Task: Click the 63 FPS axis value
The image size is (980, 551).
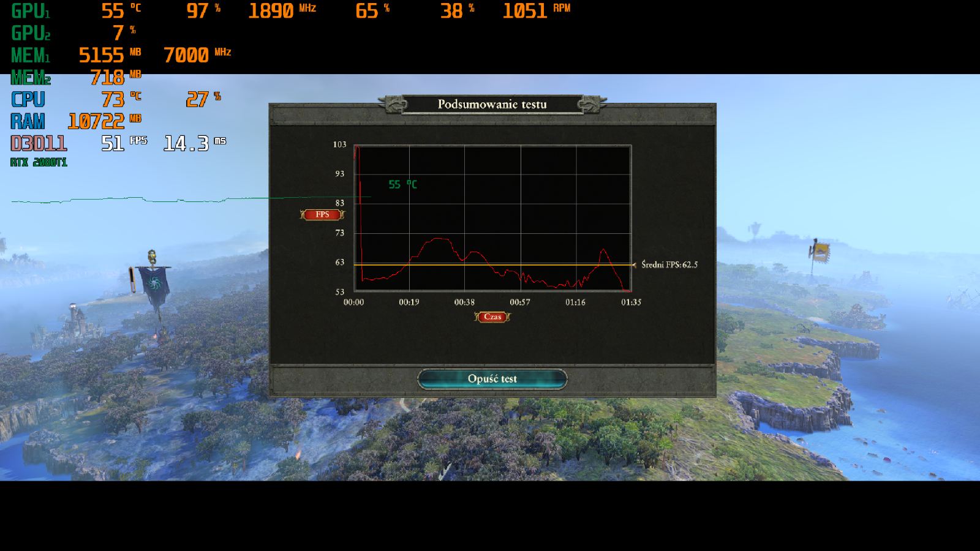Action: [x=339, y=262]
